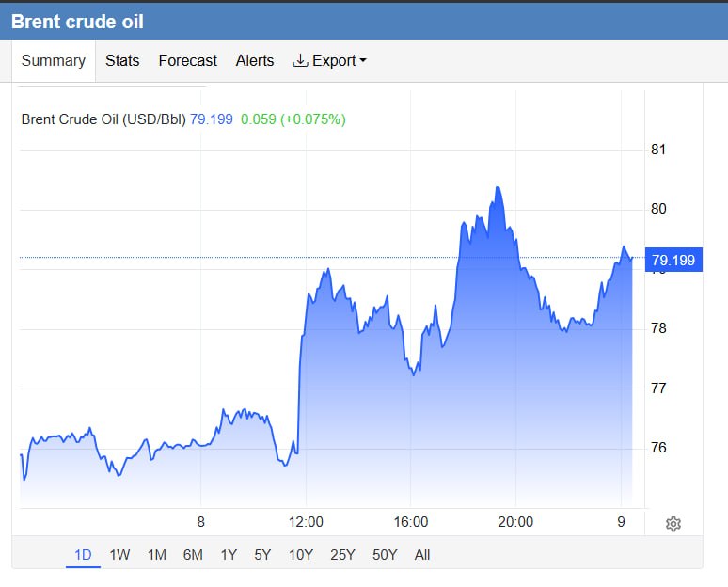View the 25Y price range
Image resolution: width=728 pixels, height=587 pixels.
pos(342,554)
